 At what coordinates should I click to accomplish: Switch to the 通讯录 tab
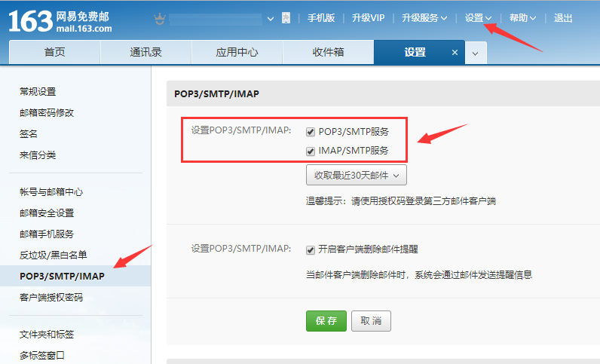pyautogui.click(x=145, y=53)
